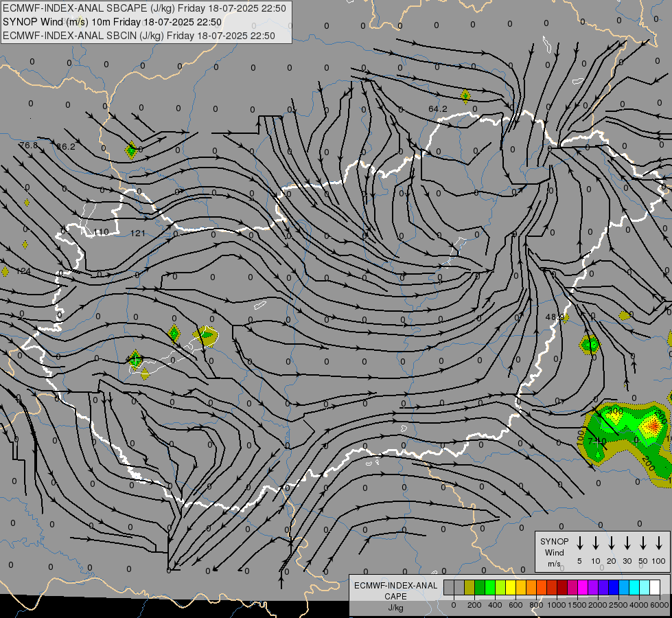Click the green diamond marker near 86.2
672x618 pixels.
point(131,150)
